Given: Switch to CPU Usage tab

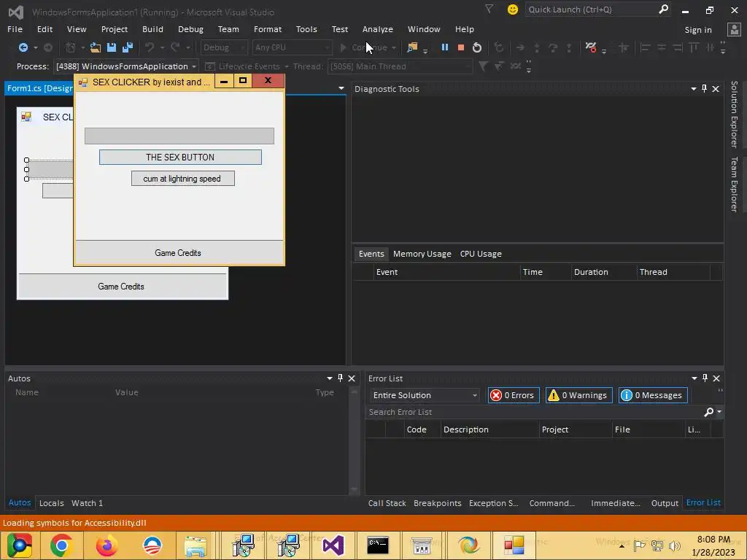Looking at the screenshot, I should 481,254.
